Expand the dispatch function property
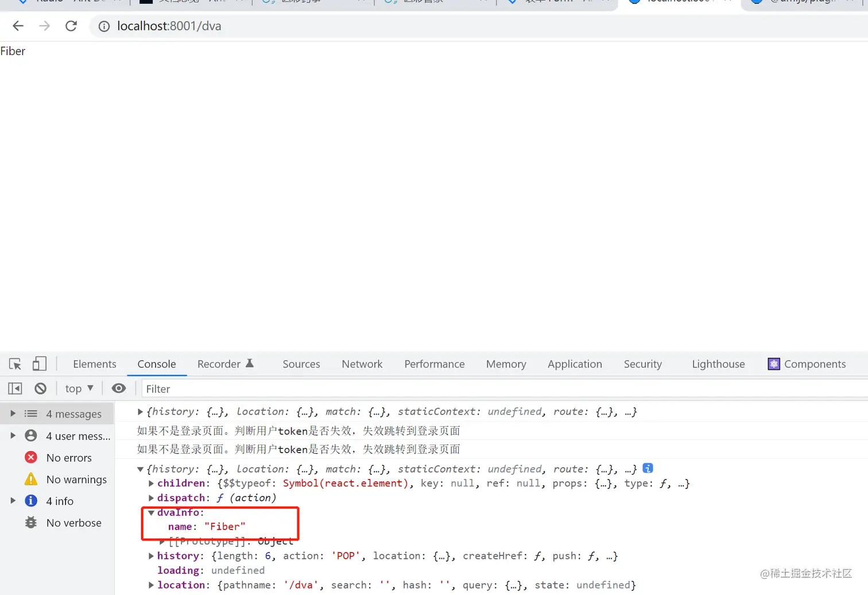868x595 pixels. pyautogui.click(x=151, y=498)
